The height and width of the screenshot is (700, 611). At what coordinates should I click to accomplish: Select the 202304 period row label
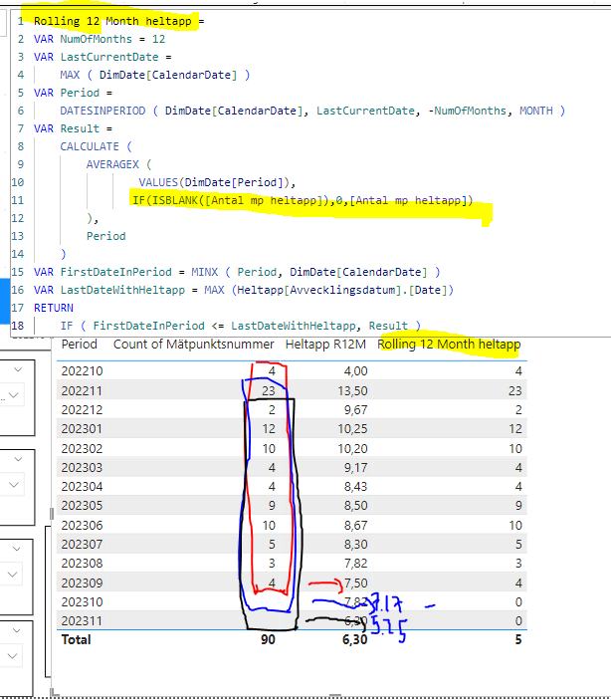[82, 487]
